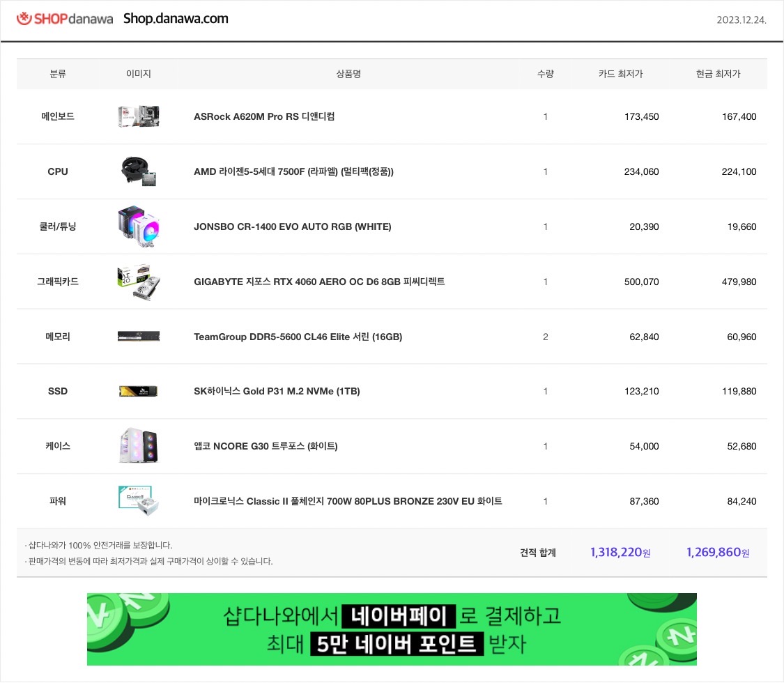The width and height of the screenshot is (784, 683).
Task: Click the SK하이닉스 Gold P31 product name
Action: (277, 391)
